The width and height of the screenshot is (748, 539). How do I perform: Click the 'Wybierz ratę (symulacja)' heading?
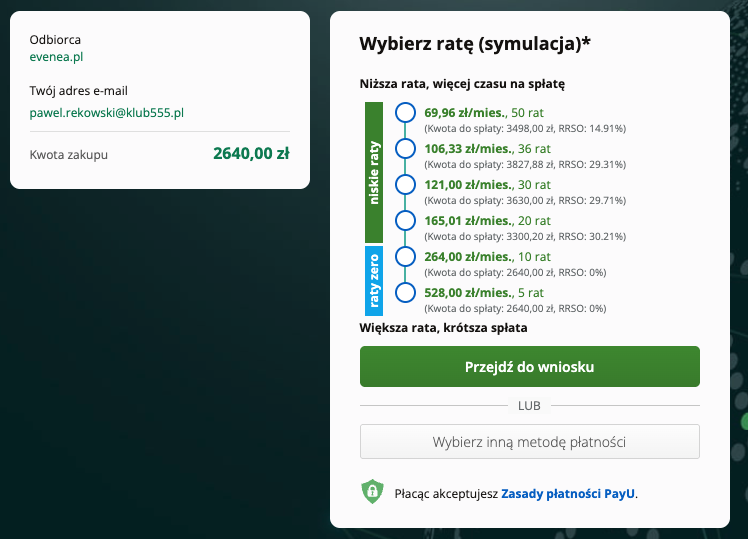(x=474, y=45)
